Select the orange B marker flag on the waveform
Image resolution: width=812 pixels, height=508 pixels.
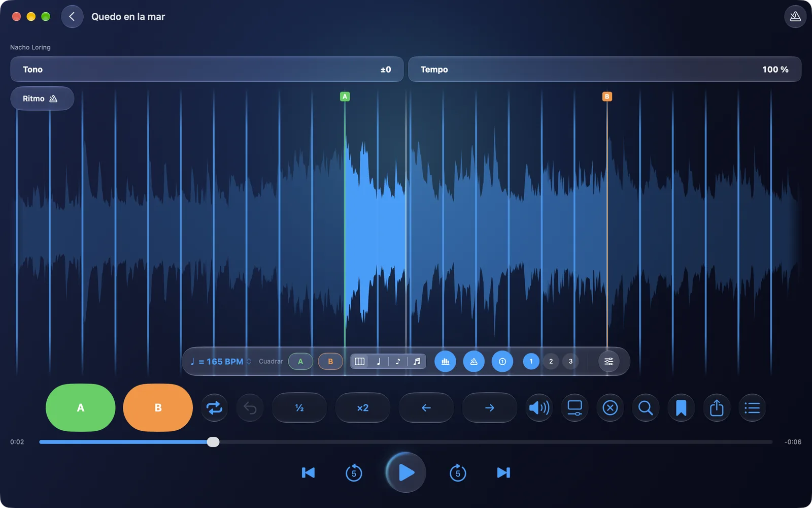pos(607,97)
